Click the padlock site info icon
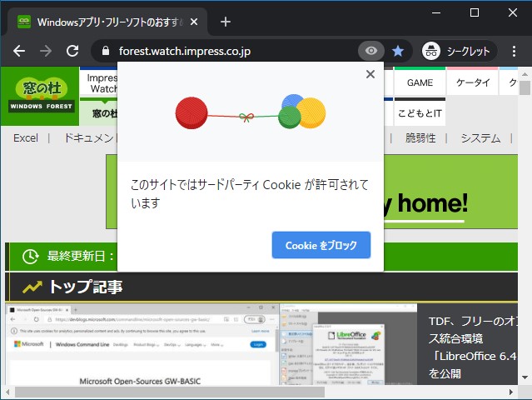This screenshot has height=400, width=532. [x=106, y=51]
